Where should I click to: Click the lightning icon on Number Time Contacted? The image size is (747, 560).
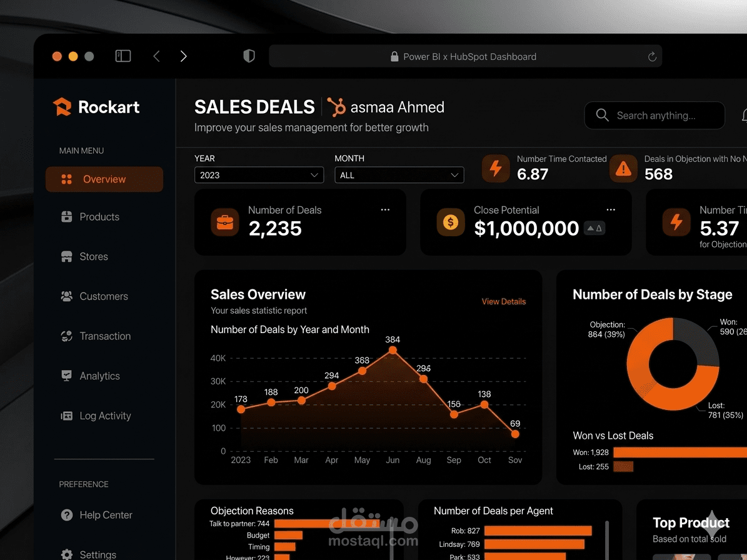496,168
